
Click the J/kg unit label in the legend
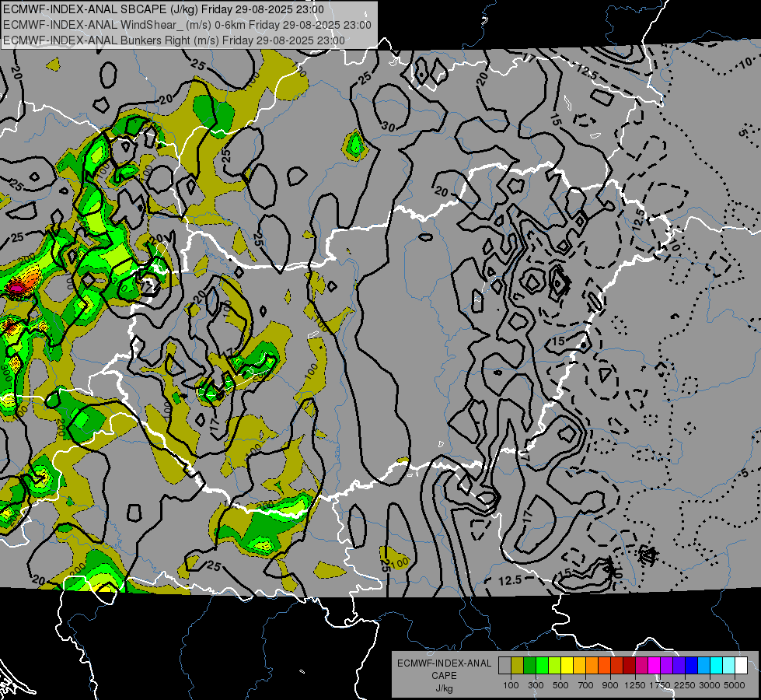coord(445,688)
